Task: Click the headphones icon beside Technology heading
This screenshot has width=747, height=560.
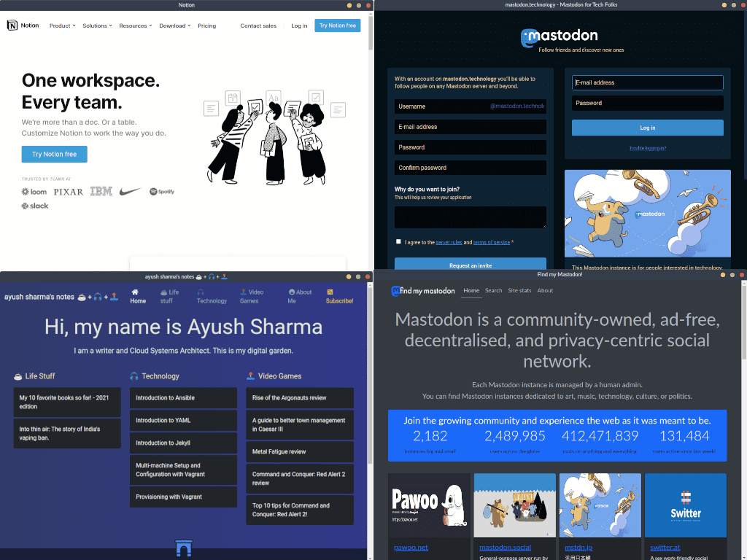Action: click(x=134, y=376)
